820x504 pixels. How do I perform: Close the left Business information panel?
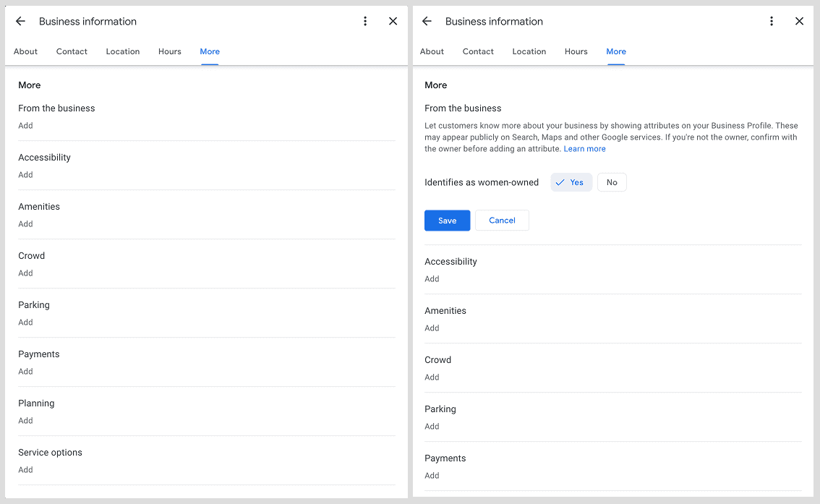(x=393, y=22)
